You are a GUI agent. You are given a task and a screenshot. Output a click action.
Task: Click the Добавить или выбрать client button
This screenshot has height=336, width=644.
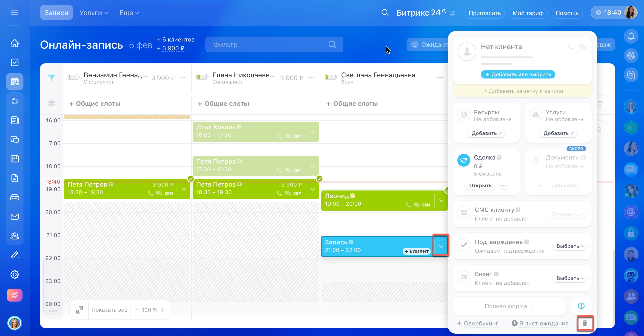tap(518, 74)
